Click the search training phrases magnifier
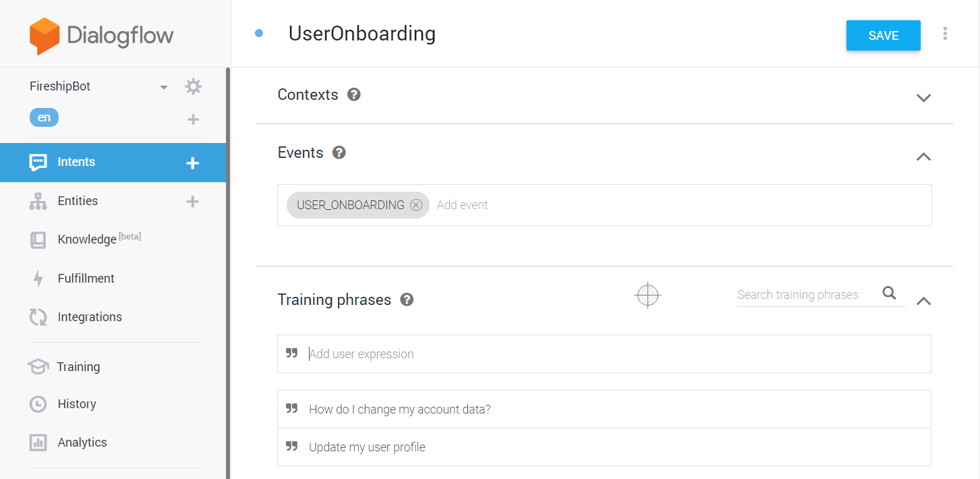Image resolution: width=980 pixels, height=479 pixels. 889,293
